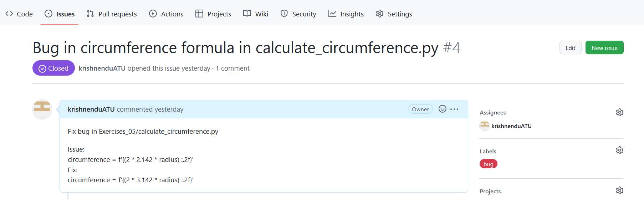
Task: Select the red bug label
Action: pos(488,164)
